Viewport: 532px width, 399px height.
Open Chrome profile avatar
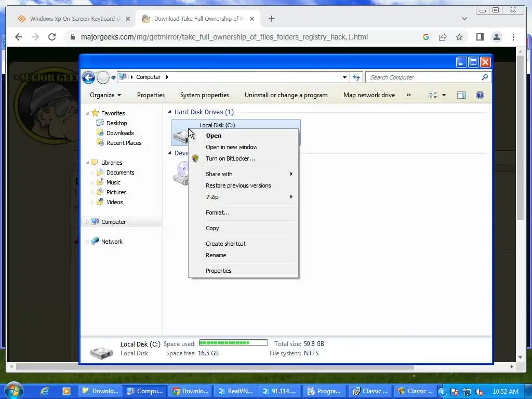click(496, 37)
